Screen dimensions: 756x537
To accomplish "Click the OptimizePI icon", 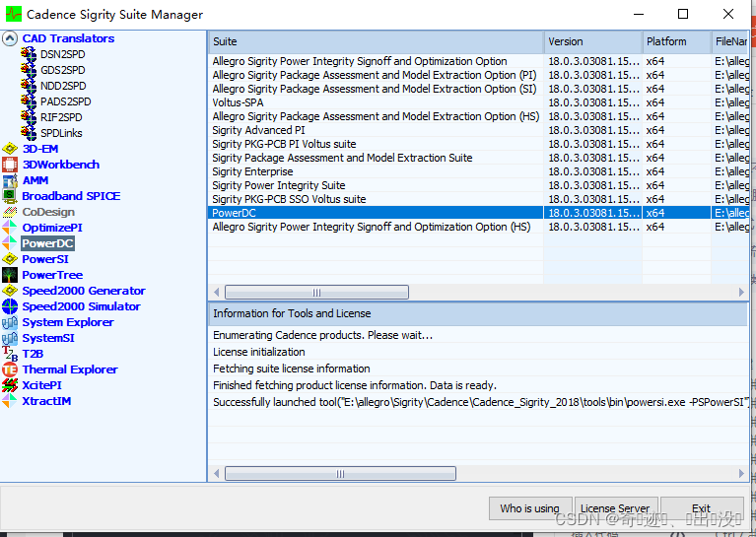I will (10, 228).
